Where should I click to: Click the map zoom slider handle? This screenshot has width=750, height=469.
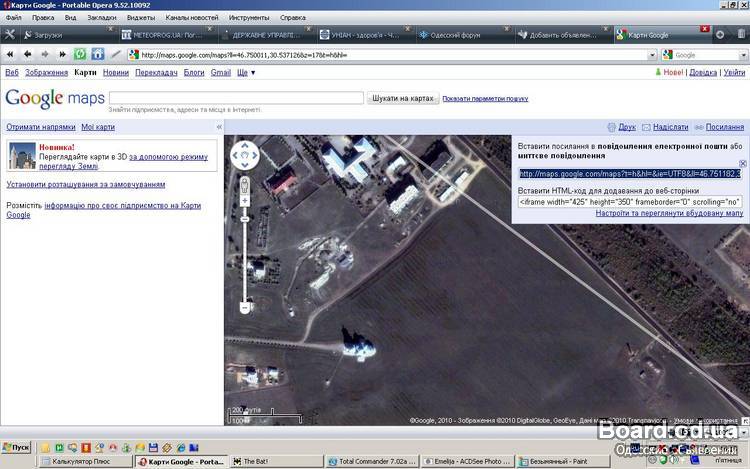(x=244, y=219)
